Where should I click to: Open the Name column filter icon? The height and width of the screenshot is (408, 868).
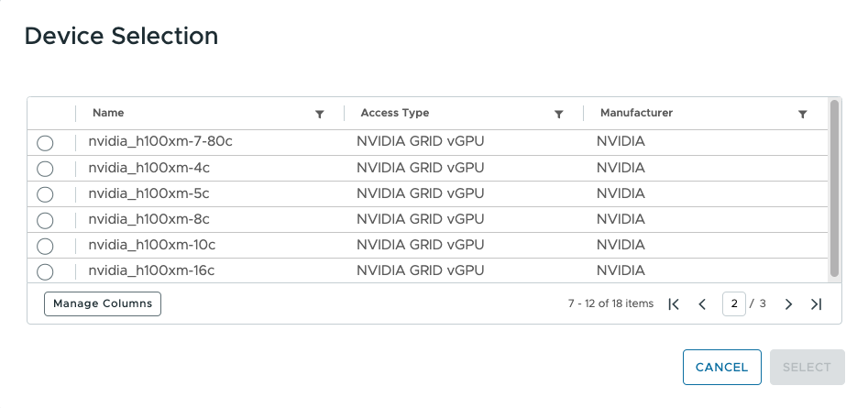pyautogui.click(x=320, y=115)
